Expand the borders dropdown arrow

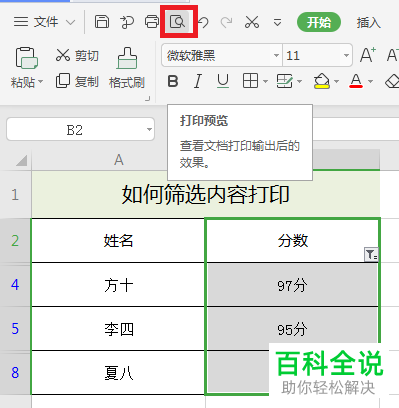[265, 81]
